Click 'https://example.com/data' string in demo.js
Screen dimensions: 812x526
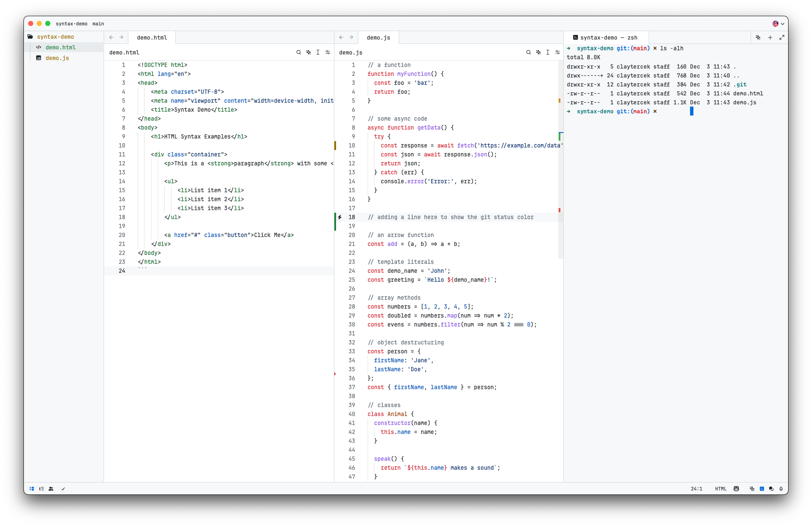(x=520, y=145)
